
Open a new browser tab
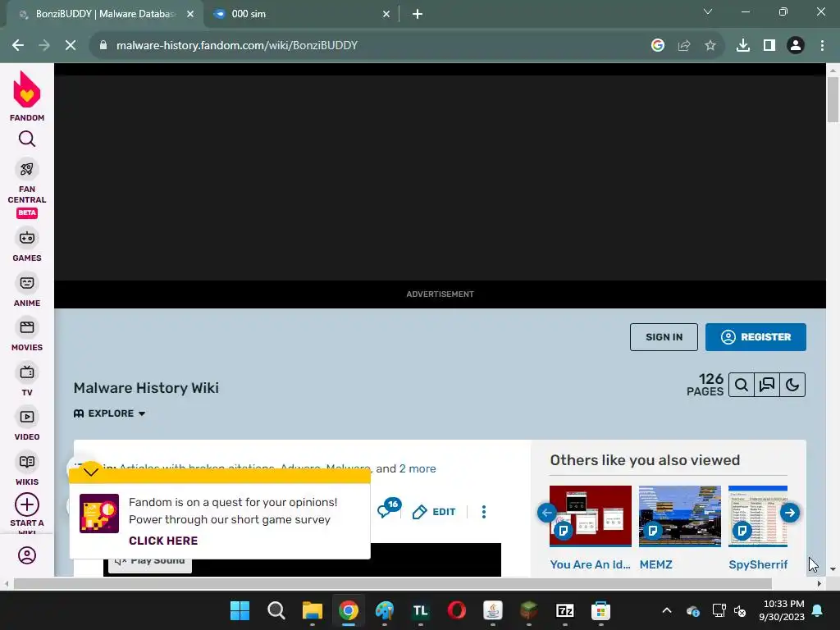click(x=418, y=14)
